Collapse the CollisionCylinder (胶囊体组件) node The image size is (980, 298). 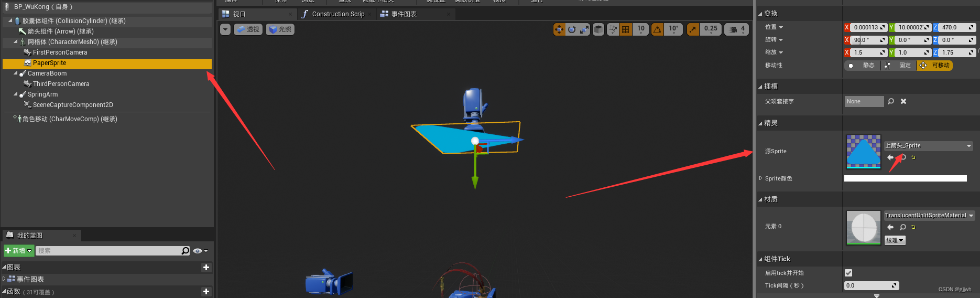[10, 21]
